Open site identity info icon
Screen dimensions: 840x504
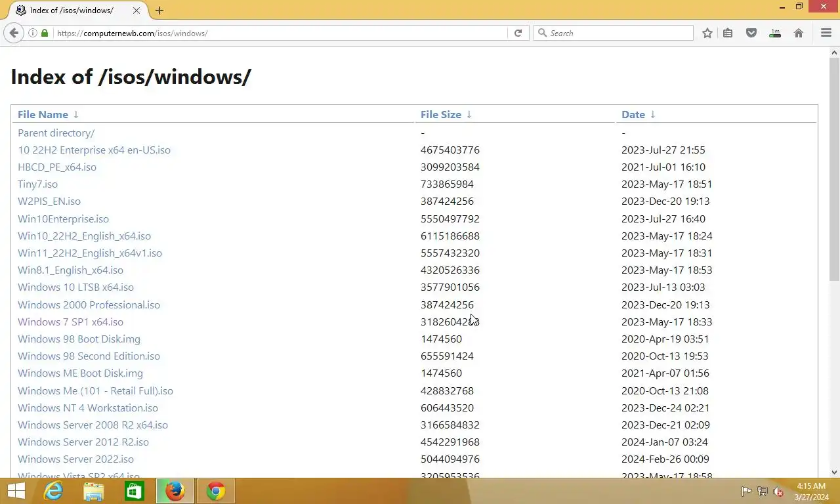(x=33, y=33)
